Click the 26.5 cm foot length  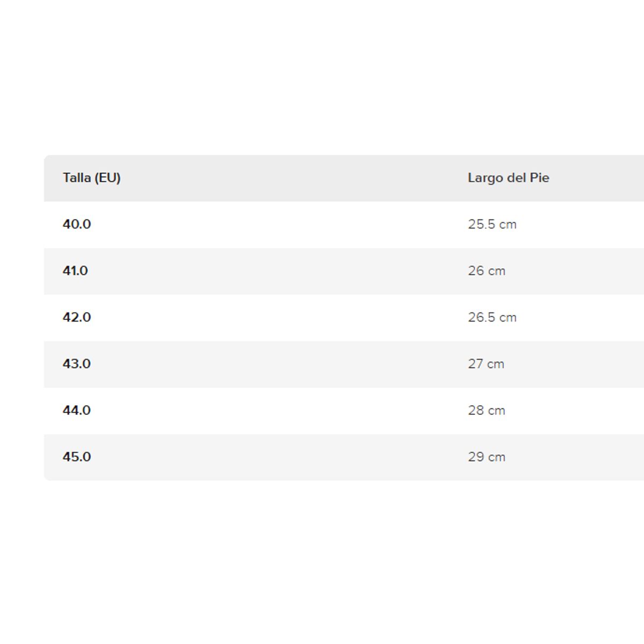[492, 318]
